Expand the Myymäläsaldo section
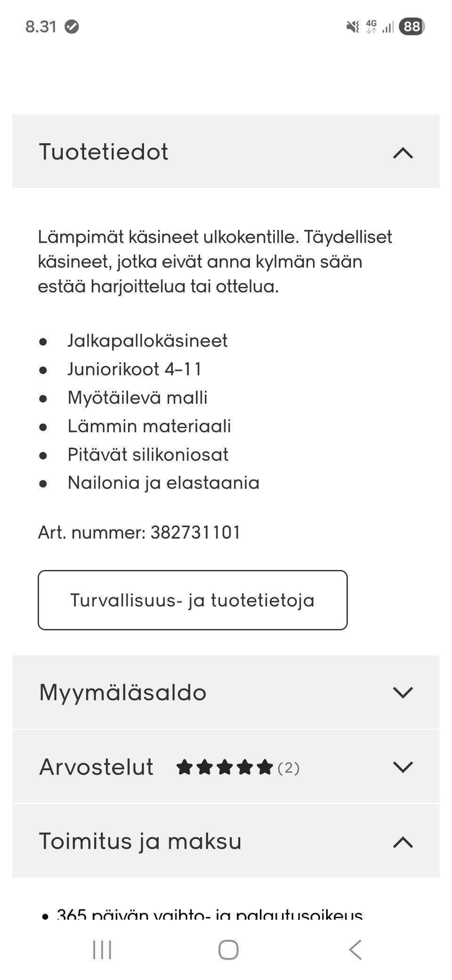Screen dimensions: 452x980 (404, 692)
